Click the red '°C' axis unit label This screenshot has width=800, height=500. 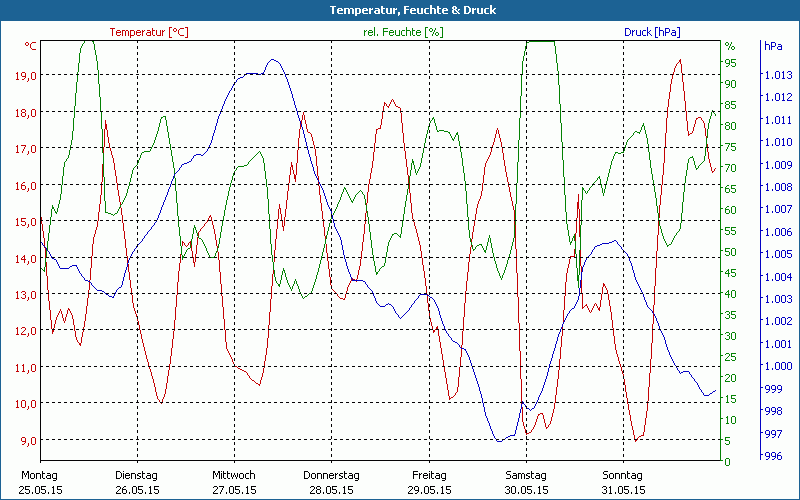[31, 46]
